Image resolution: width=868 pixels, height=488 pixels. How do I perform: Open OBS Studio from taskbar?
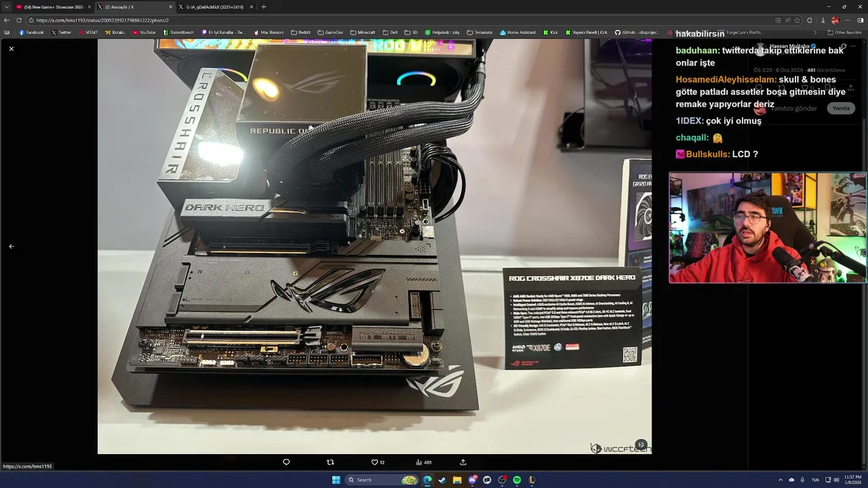(x=502, y=480)
